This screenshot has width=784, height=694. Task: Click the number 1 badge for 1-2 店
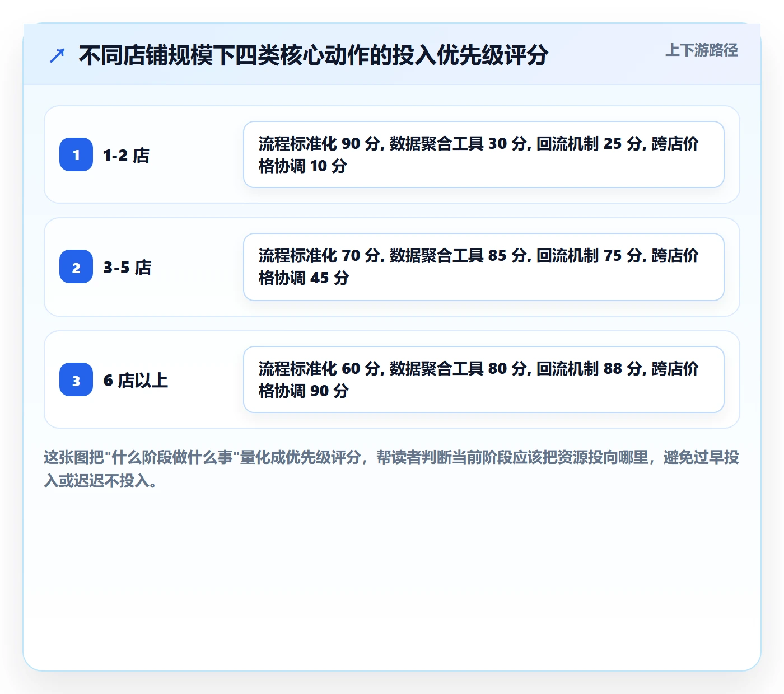click(x=76, y=154)
